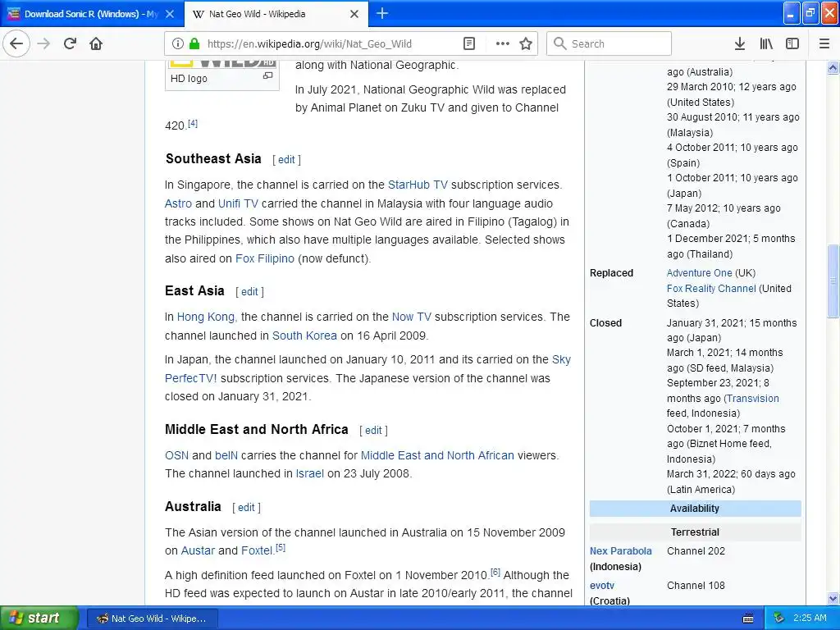The image size is (840, 630).
Task: Click the system tray notification icon
Action: 778,619
